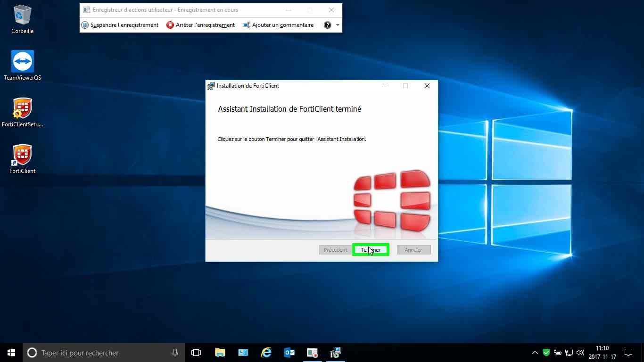Select the FortiClientSetup installer desktop icon
The image size is (644, 362).
tap(22, 112)
